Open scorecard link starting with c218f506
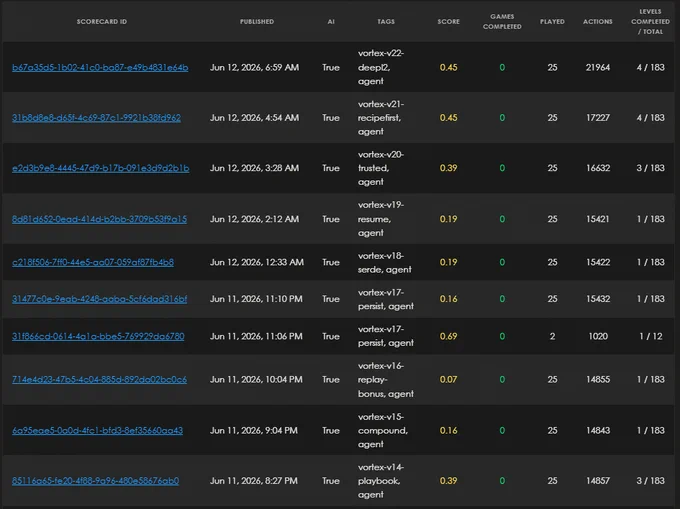 pos(93,262)
